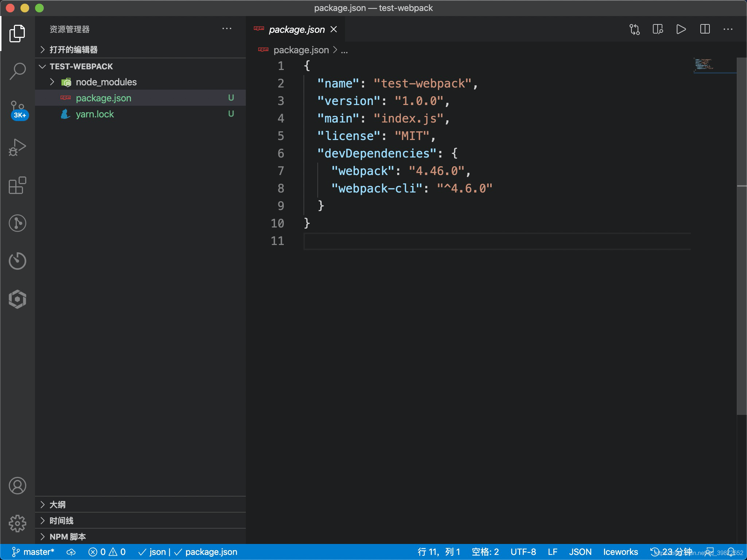Click the "test-webpack" value in editor
The image size is (747, 560).
(423, 83)
